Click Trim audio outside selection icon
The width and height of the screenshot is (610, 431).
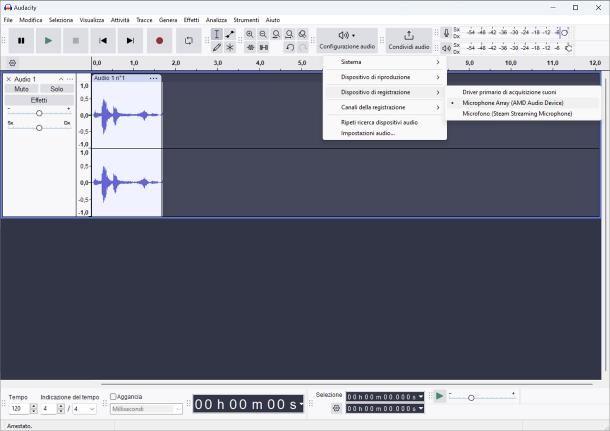pos(251,47)
